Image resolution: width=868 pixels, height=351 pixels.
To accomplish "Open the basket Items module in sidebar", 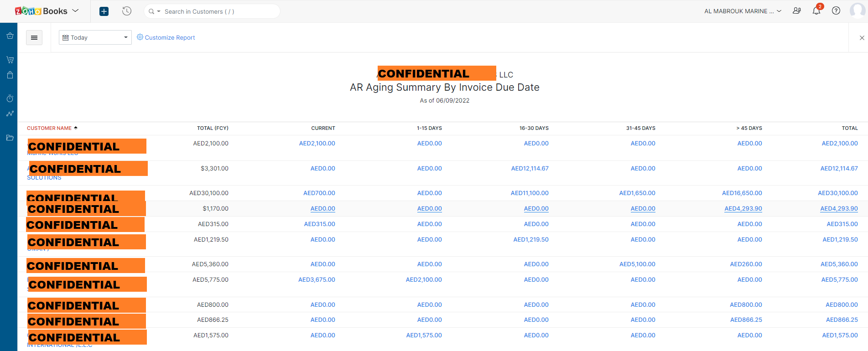I will coord(10,36).
